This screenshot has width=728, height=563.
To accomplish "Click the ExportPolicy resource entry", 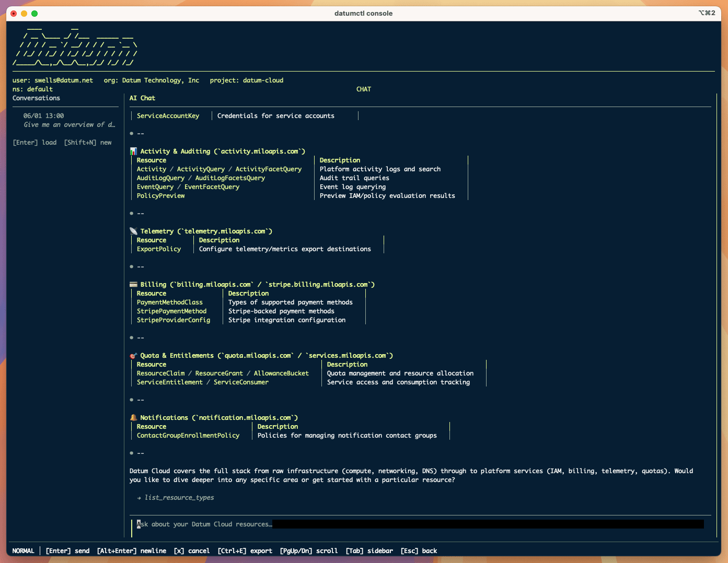I will point(159,249).
